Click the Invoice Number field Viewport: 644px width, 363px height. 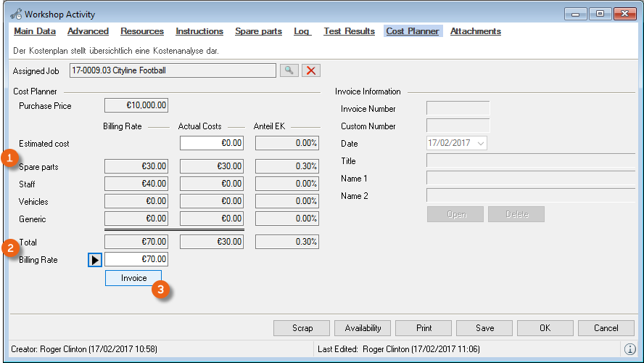(x=458, y=109)
